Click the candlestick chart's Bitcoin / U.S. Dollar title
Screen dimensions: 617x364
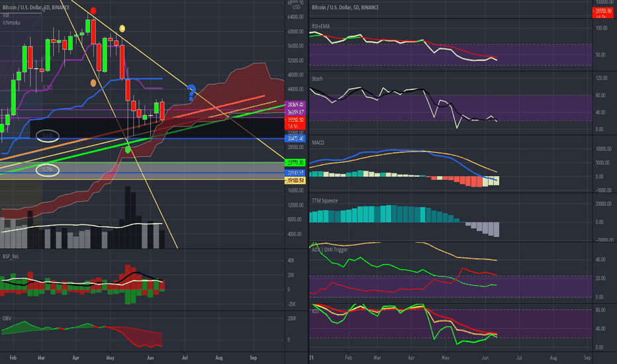[36, 7]
